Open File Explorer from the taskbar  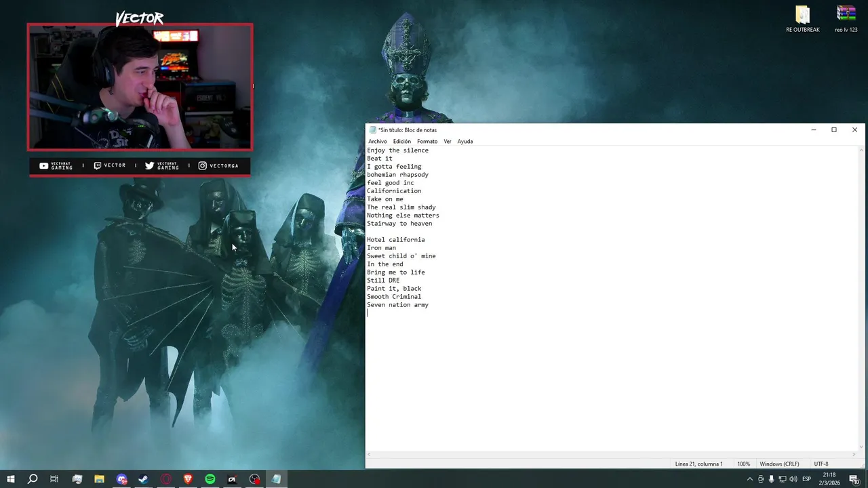[x=99, y=479]
